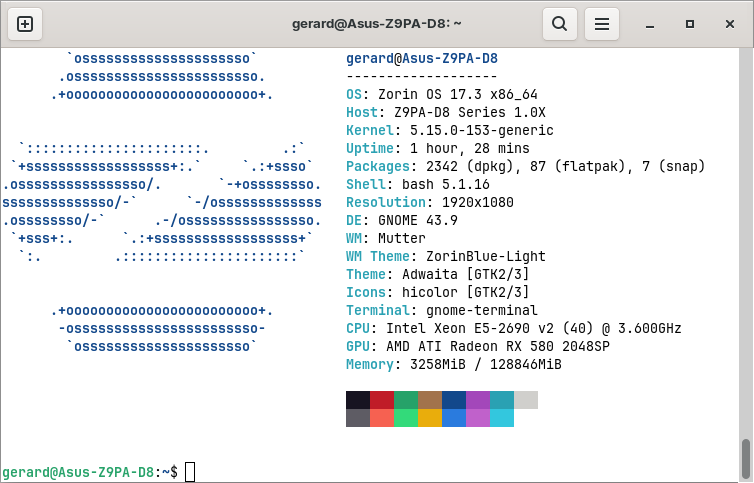Image resolution: width=754 pixels, height=483 pixels.
Task: Click the cursor at the command prompt
Action: (190, 472)
